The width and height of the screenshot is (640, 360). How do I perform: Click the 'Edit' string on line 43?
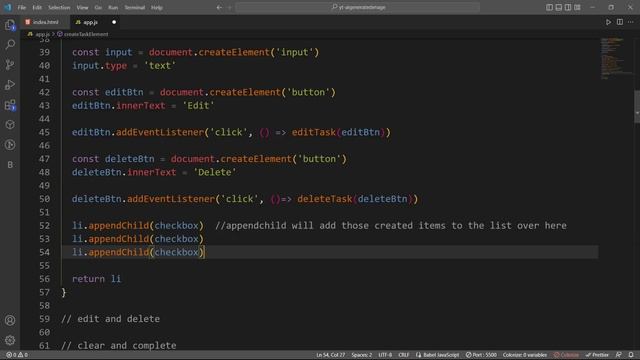(198, 106)
